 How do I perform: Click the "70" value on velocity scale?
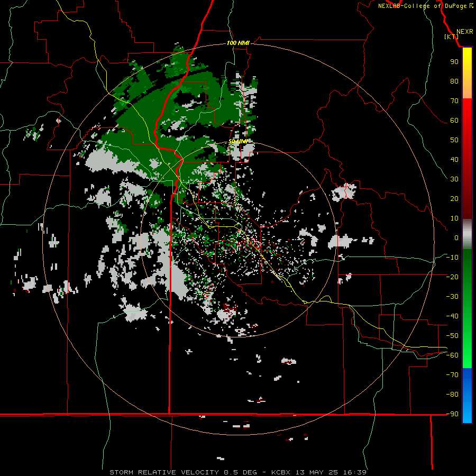click(454, 101)
